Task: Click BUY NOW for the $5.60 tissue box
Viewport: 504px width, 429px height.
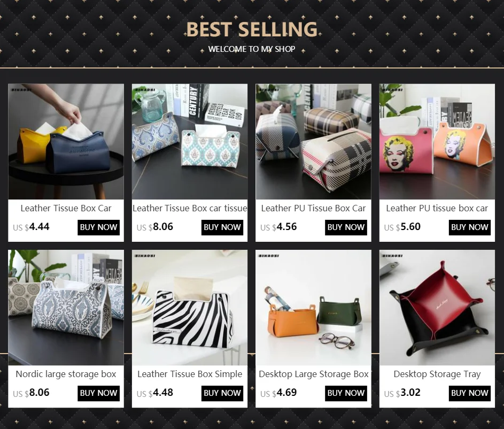Action: pos(470,227)
